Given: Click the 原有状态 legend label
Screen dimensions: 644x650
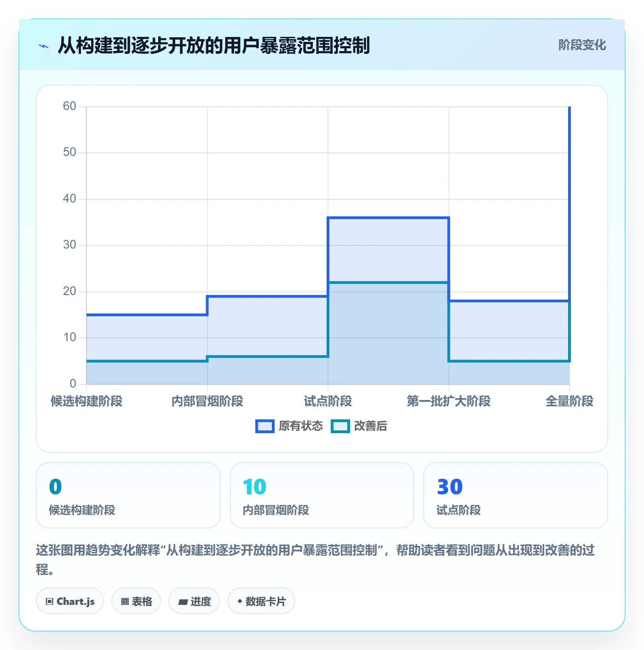Looking at the screenshot, I should click(301, 426).
